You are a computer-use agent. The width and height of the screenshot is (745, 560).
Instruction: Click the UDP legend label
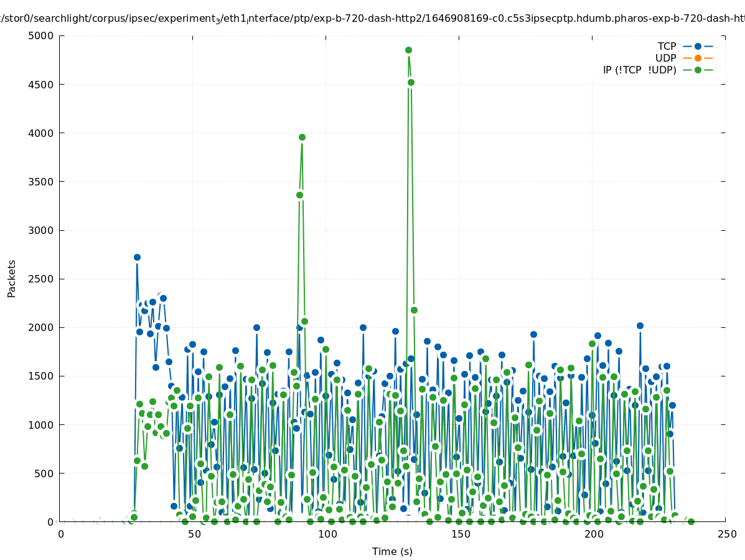(665, 58)
